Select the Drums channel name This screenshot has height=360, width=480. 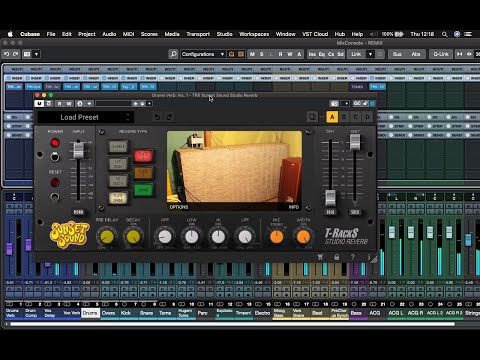click(90, 313)
